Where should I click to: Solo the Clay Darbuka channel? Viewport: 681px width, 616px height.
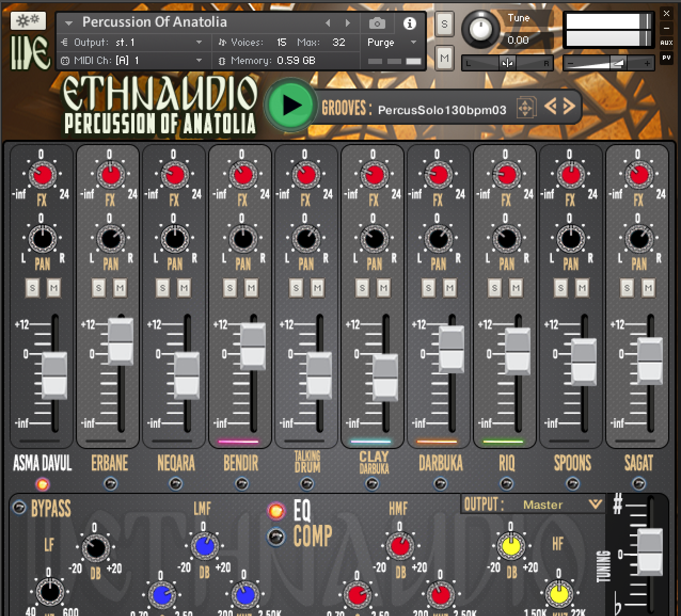[x=362, y=289]
